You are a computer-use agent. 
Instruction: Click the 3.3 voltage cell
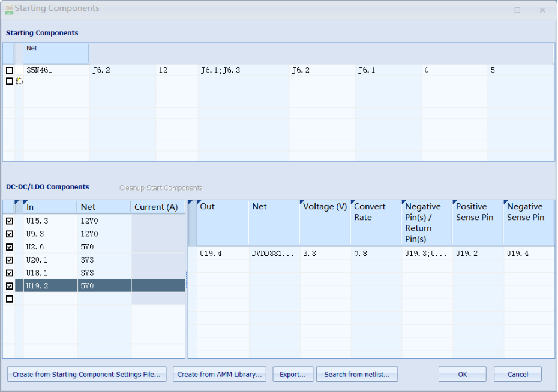[325, 254]
